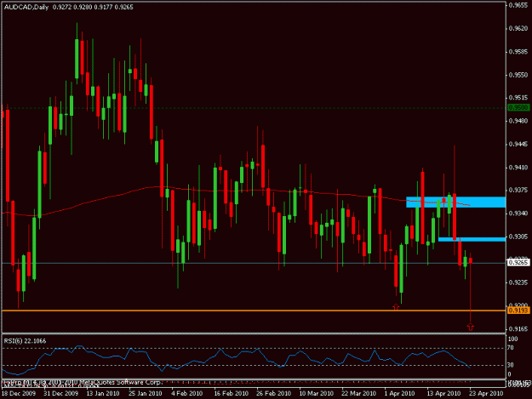The height and width of the screenshot is (399, 532).
Task: Click the 0.9550 price axis label
Action: coord(518,75)
